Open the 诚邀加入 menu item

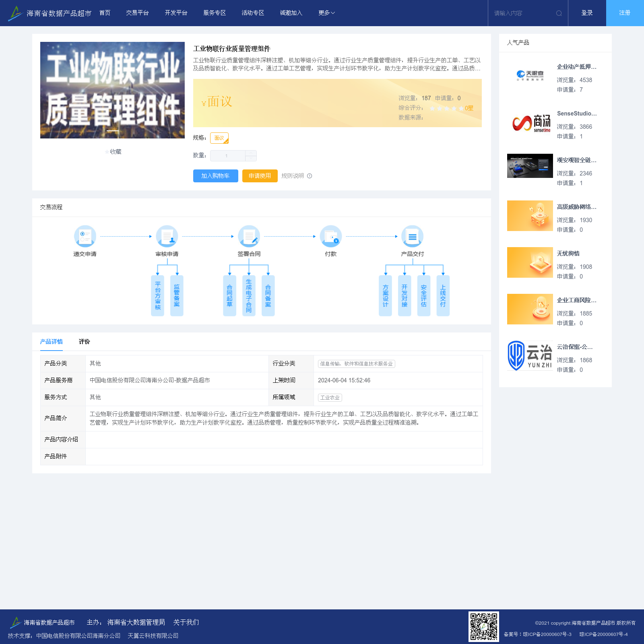click(291, 13)
